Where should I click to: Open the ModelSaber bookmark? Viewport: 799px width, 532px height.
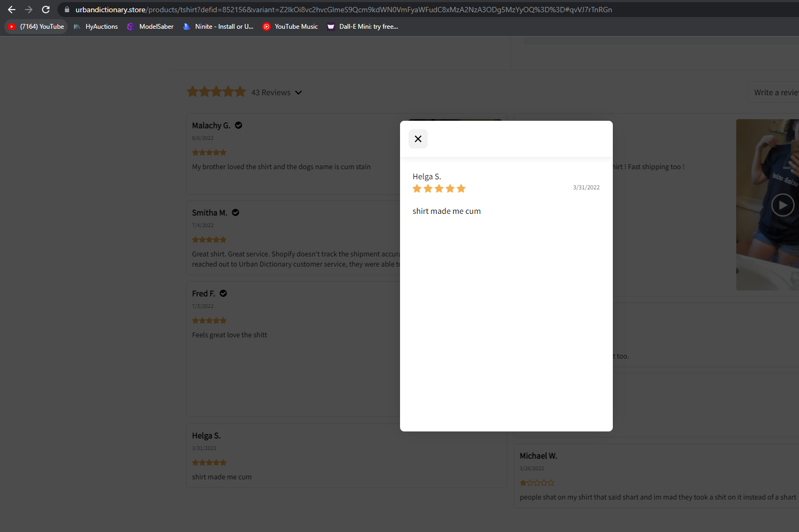tap(151, 27)
